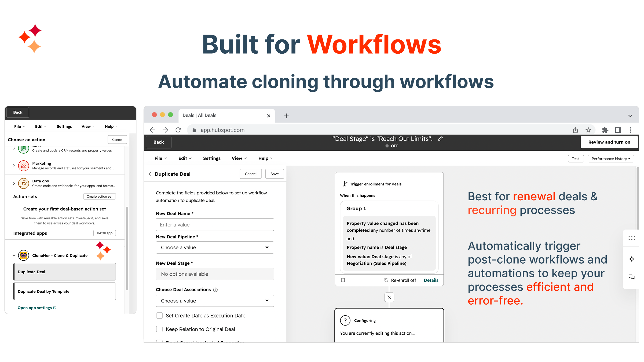Save the Duplicate Deal action
Viewport: 644px width, 362px height.
(x=275, y=174)
